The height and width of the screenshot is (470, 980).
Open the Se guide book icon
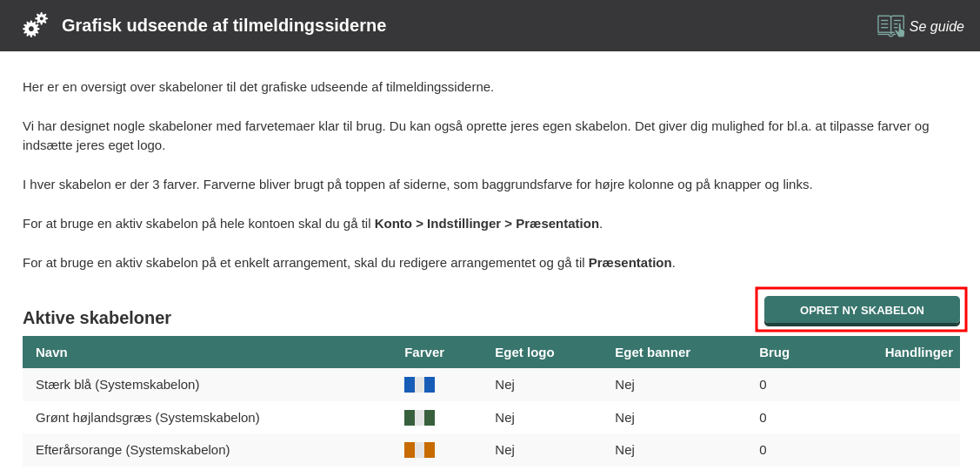point(890,26)
